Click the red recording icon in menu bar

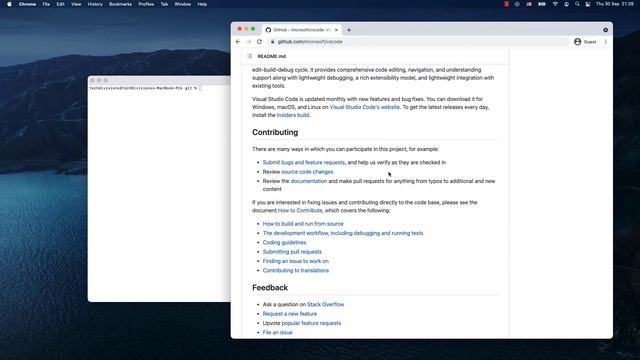[x=507, y=4]
